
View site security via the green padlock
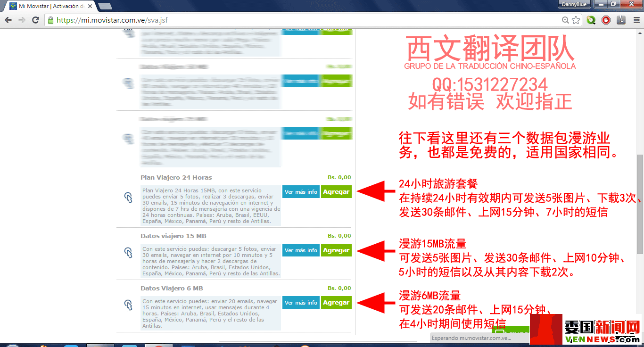50,20
